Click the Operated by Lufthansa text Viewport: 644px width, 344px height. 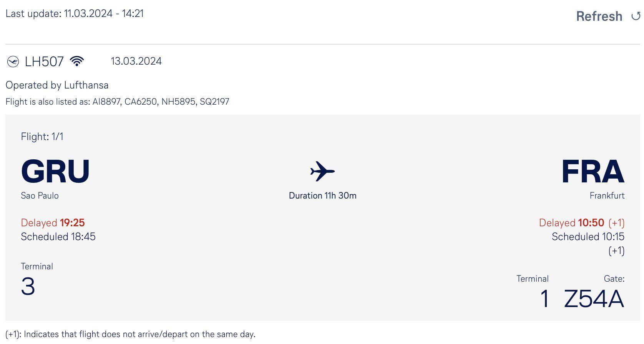pyautogui.click(x=57, y=85)
